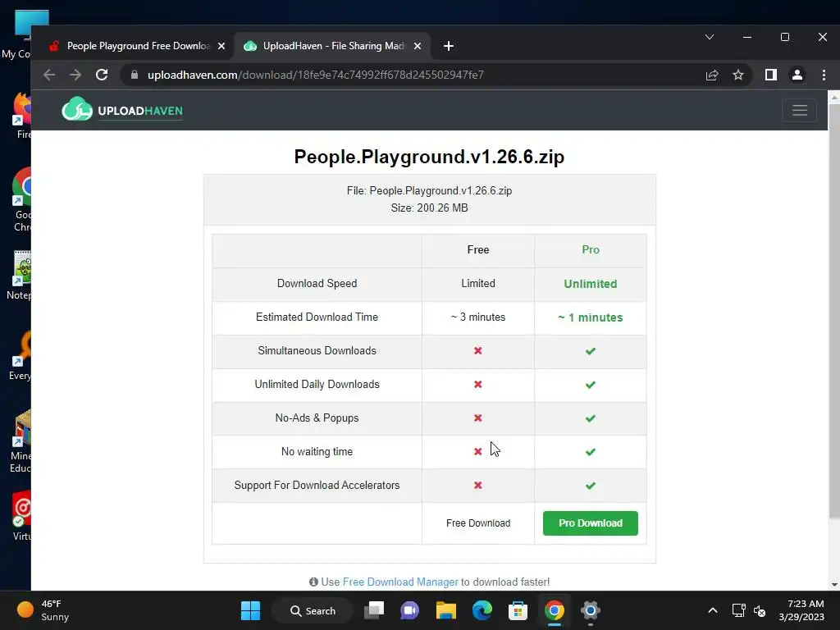Screen dimensions: 840x630
Task: Click the green check for No-Ads & Popups
Action: (591, 419)
